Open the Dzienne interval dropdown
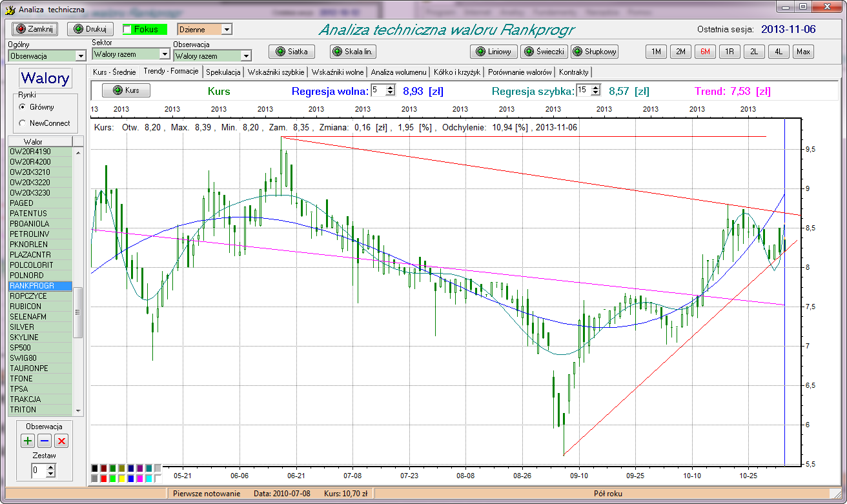The image size is (847, 504). (226, 29)
